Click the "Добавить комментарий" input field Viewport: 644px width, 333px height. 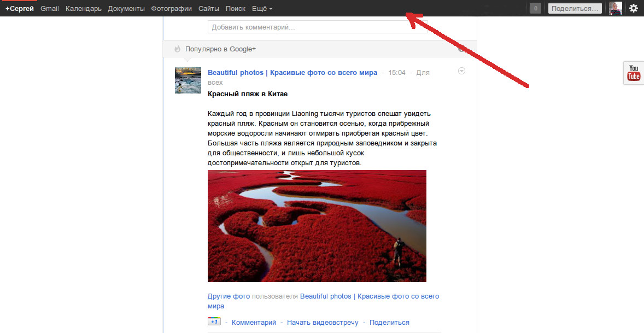pos(317,26)
